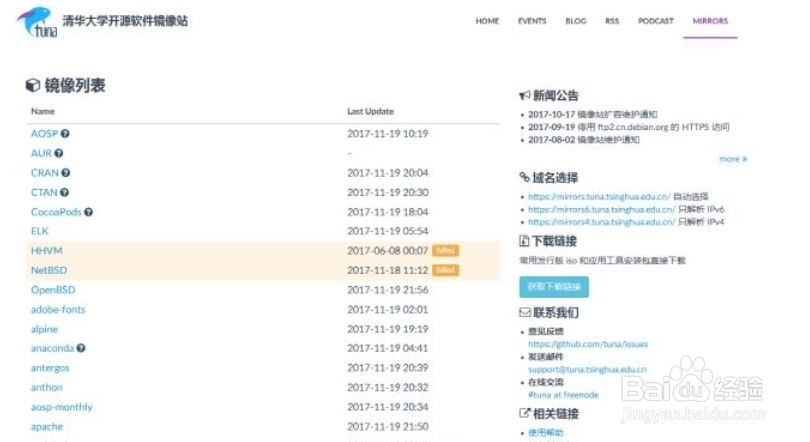Click HHVM timestamp 2017-06-08 00:07
The height and width of the screenshot is (442, 810).
click(x=387, y=251)
